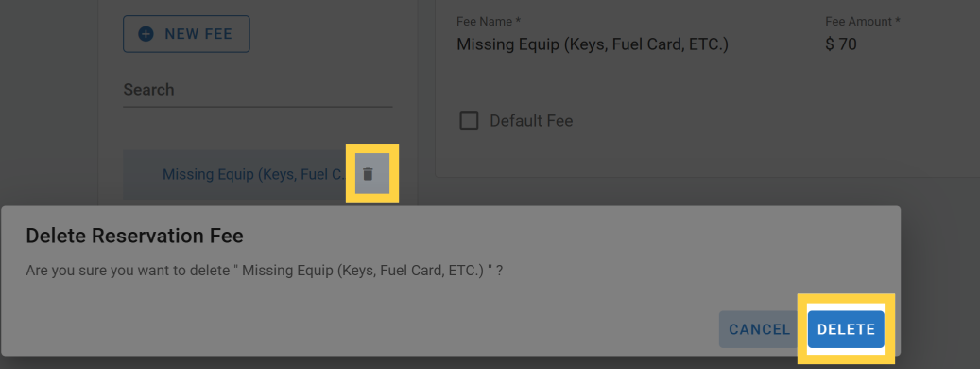980x369 pixels.
Task: Click the trash icon beside Missing Equip fee
Action: 369,174
